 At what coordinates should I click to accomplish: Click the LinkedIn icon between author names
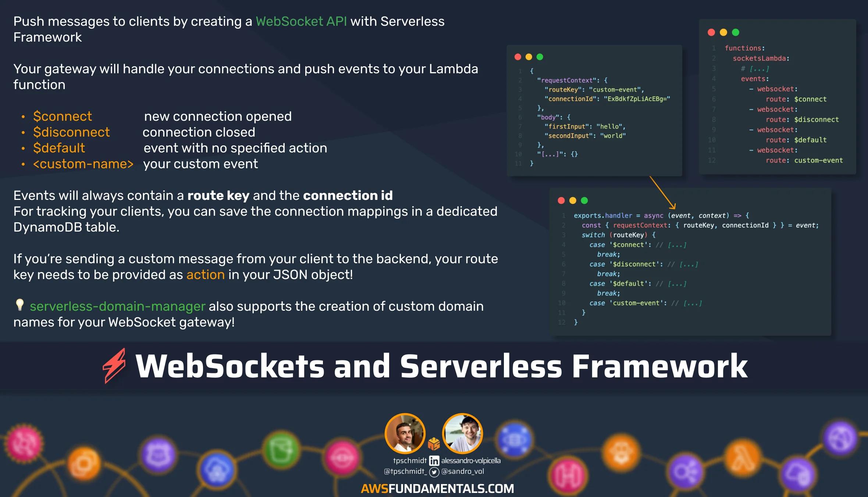pyautogui.click(x=434, y=461)
